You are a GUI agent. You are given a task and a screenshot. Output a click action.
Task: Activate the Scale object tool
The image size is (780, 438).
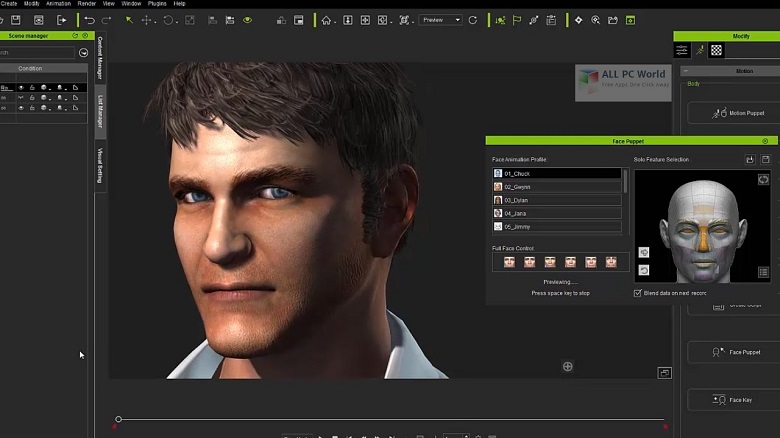click(x=190, y=20)
